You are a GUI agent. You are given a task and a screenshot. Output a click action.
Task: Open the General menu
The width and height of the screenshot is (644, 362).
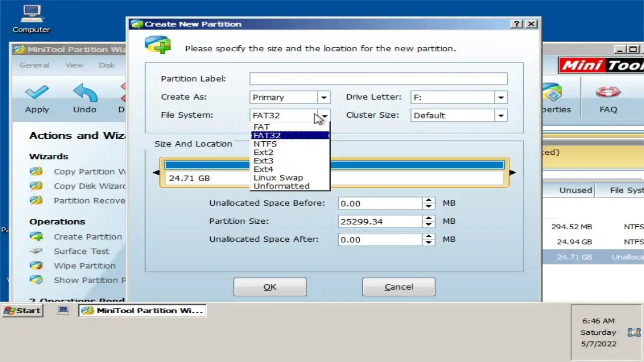(x=34, y=65)
